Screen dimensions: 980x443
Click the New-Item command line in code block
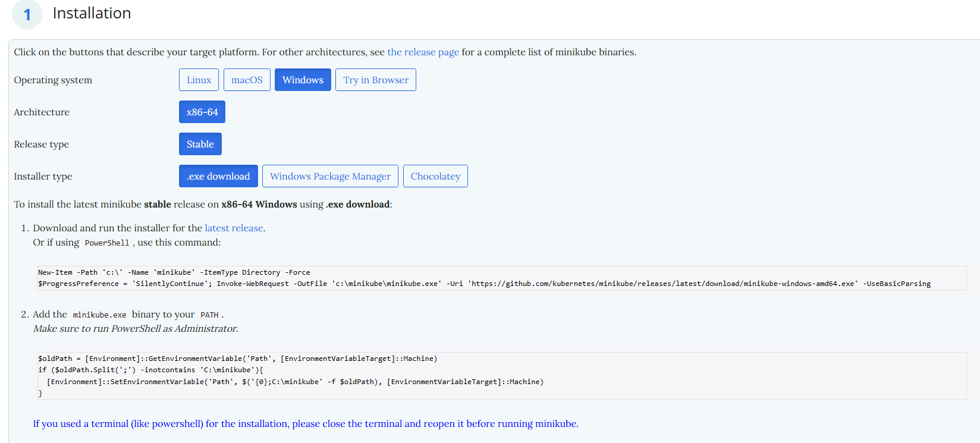coord(174,272)
